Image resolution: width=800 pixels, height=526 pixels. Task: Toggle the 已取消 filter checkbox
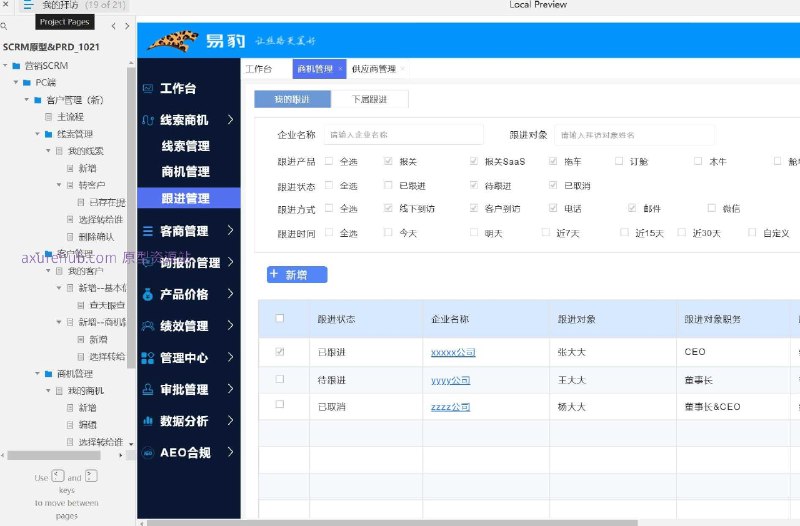tap(553, 185)
